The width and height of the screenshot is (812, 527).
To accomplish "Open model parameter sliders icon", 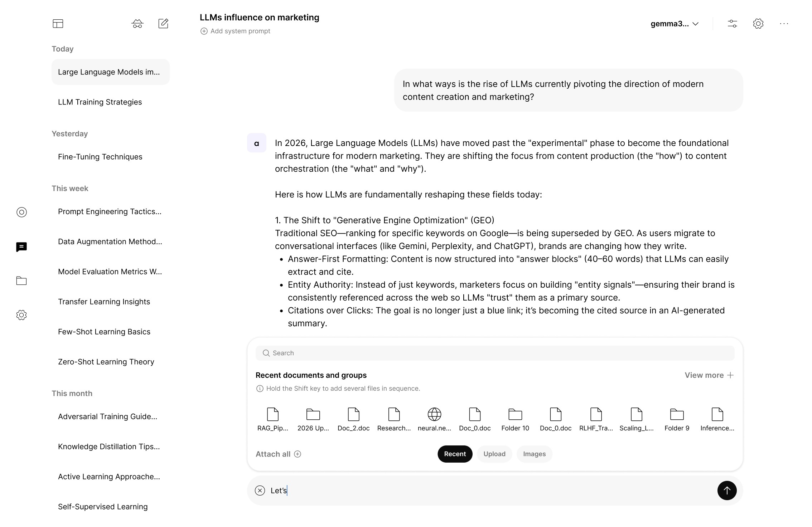I will click(x=732, y=24).
